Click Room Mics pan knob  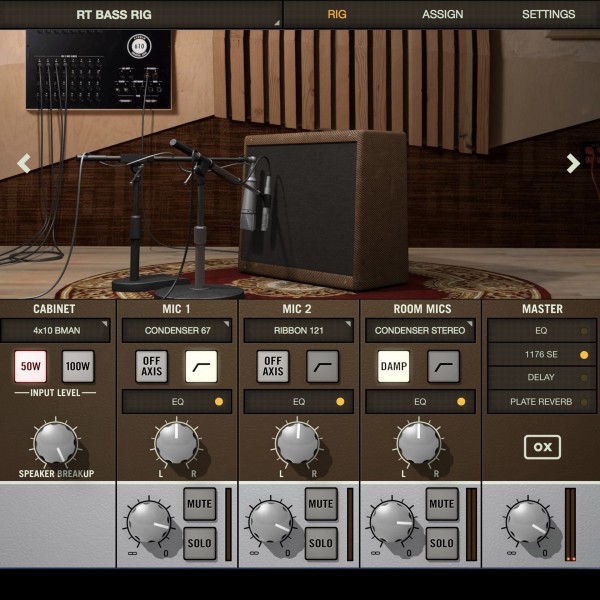[419, 443]
